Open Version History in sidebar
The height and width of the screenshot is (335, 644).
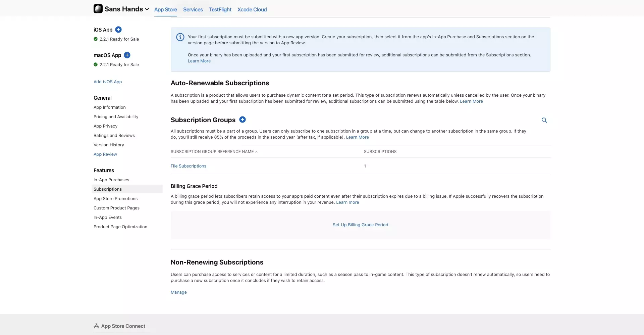pyautogui.click(x=109, y=145)
